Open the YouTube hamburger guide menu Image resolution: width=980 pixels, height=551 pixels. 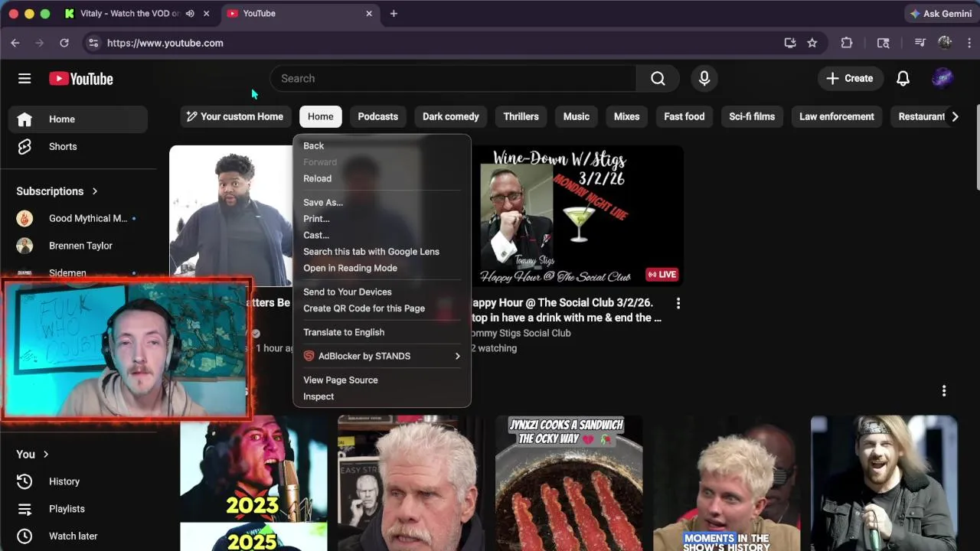click(x=24, y=79)
